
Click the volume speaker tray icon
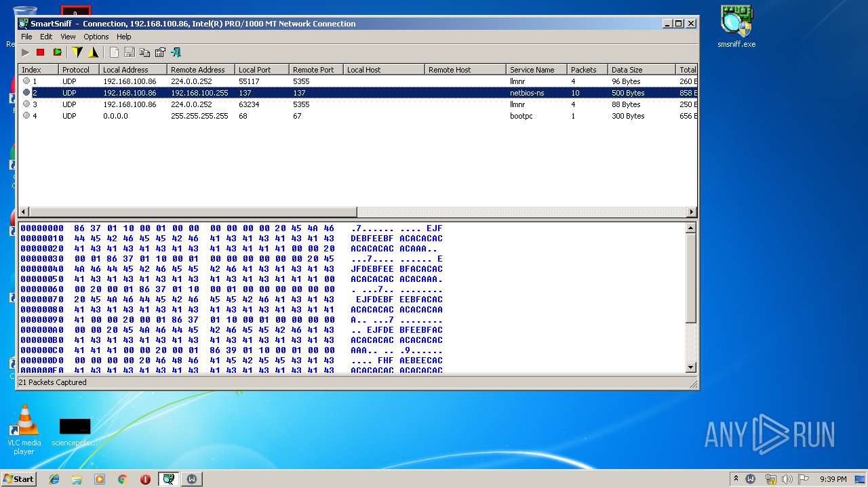787,479
